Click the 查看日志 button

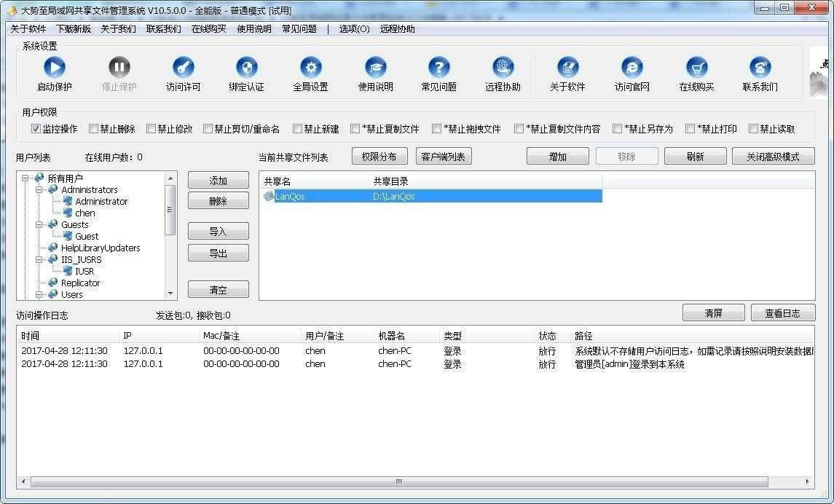pos(782,312)
